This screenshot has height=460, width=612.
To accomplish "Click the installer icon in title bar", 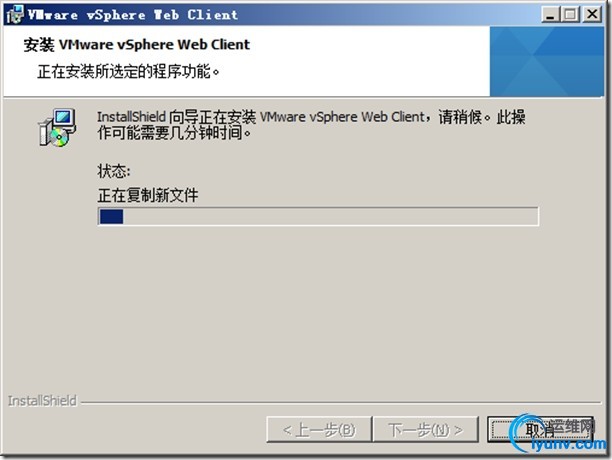I will coord(15,15).
